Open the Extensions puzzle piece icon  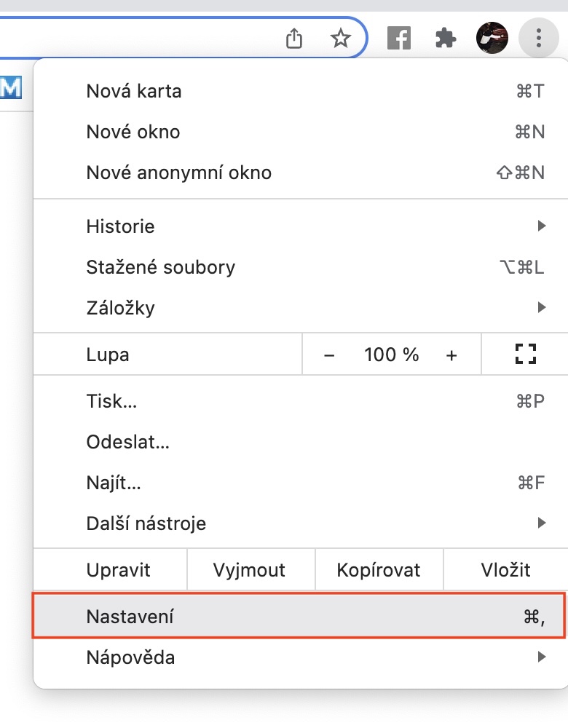click(x=445, y=39)
